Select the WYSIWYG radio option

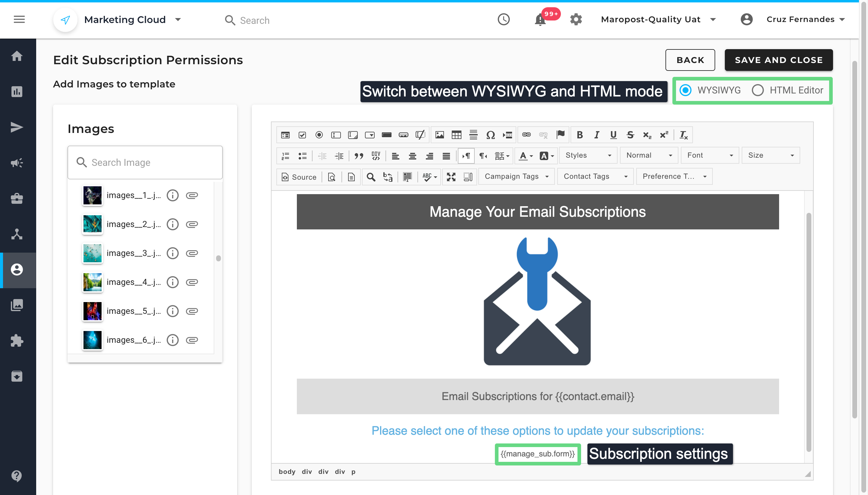coord(685,90)
